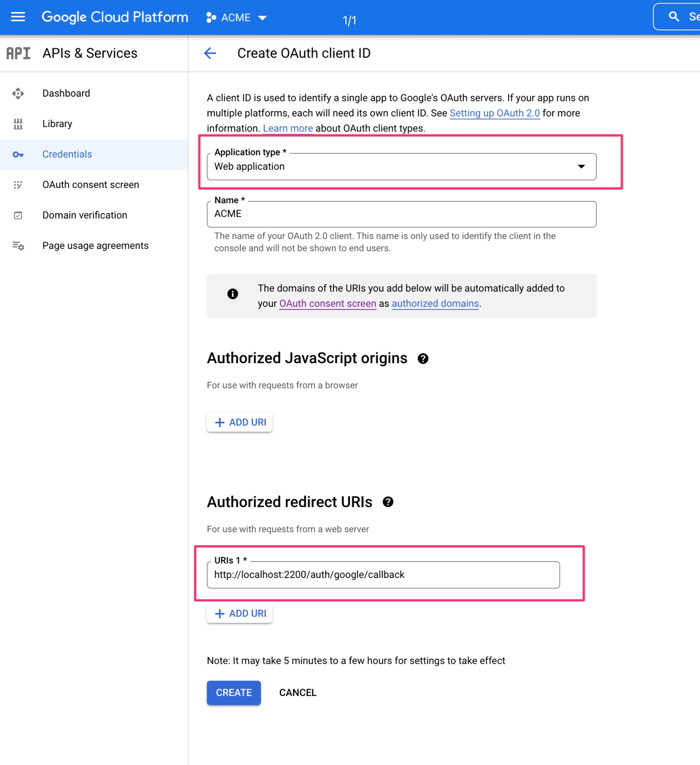Click the info icon in the domains notice

[x=232, y=294]
